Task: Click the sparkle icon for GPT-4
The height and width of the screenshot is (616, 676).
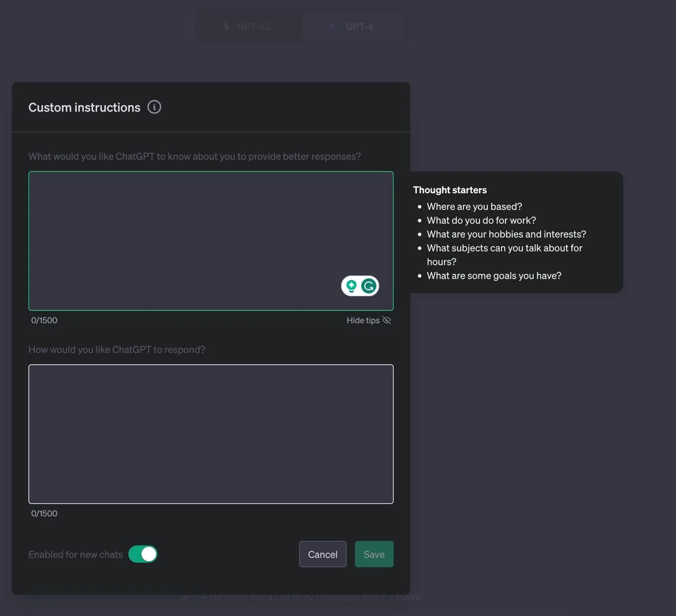Action: tap(334, 26)
